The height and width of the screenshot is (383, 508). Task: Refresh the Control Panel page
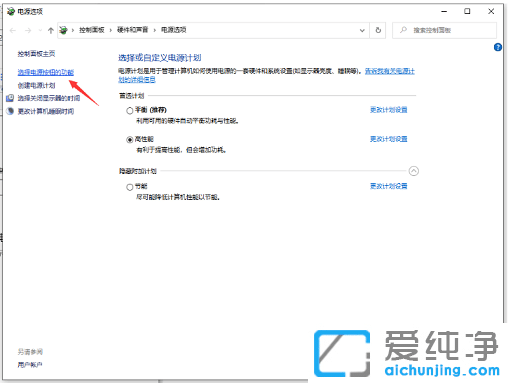pos(378,30)
